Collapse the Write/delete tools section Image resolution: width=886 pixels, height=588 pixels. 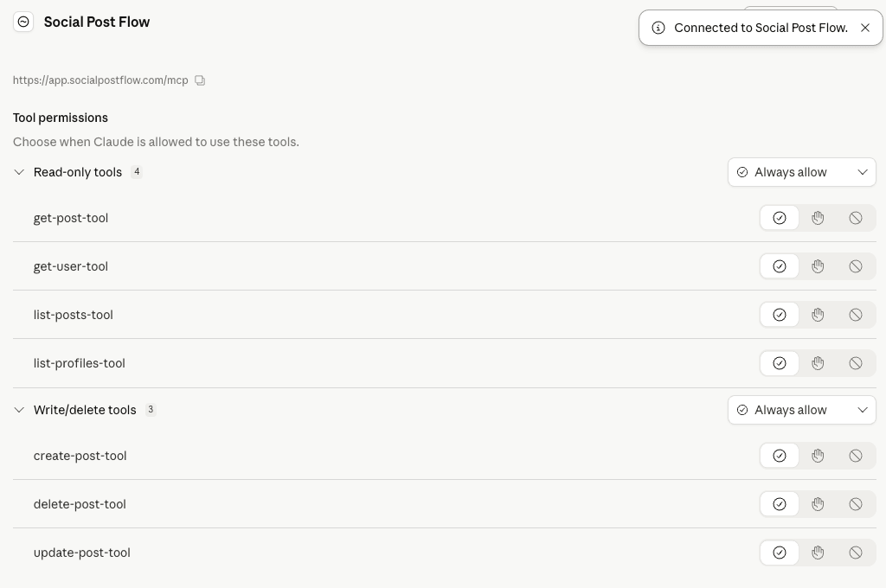tap(19, 410)
